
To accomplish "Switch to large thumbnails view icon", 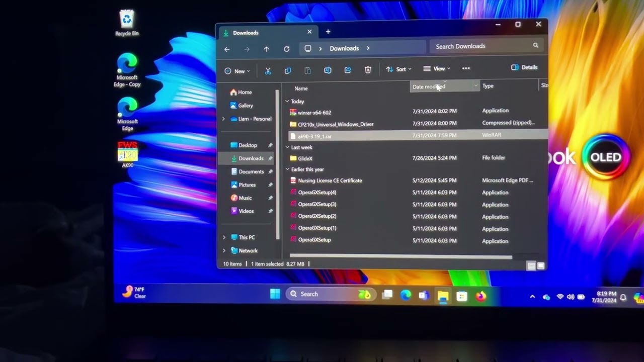I will 541,265.
